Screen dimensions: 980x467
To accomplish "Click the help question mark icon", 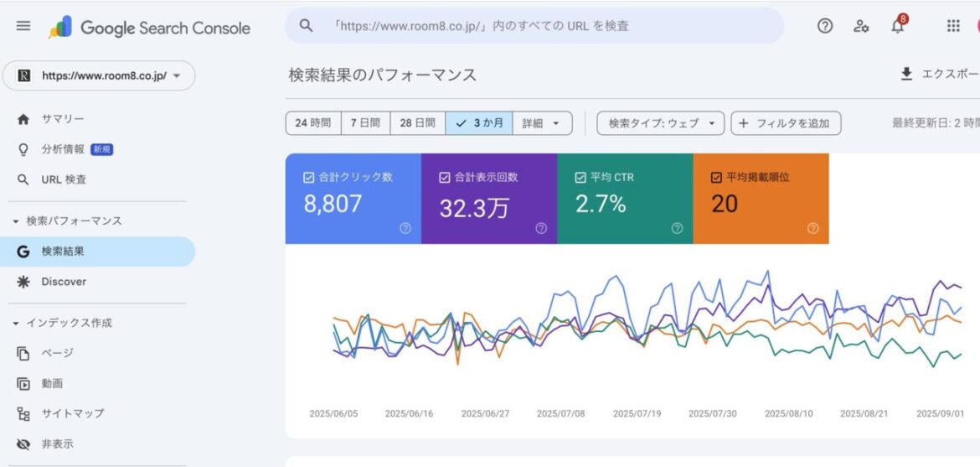I will tap(825, 26).
